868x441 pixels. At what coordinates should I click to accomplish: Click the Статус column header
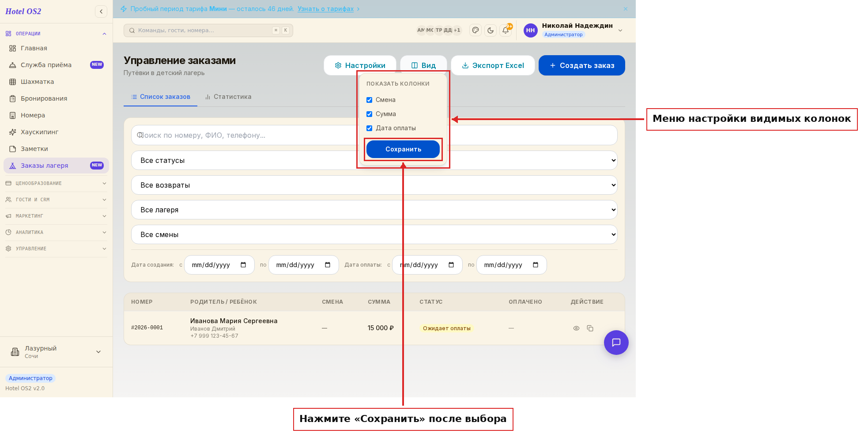pyautogui.click(x=431, y=302)
